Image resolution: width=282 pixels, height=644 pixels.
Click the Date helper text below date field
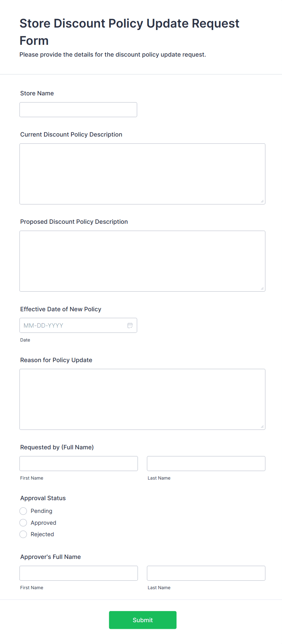pyautogui.click(x=25, y=340)
